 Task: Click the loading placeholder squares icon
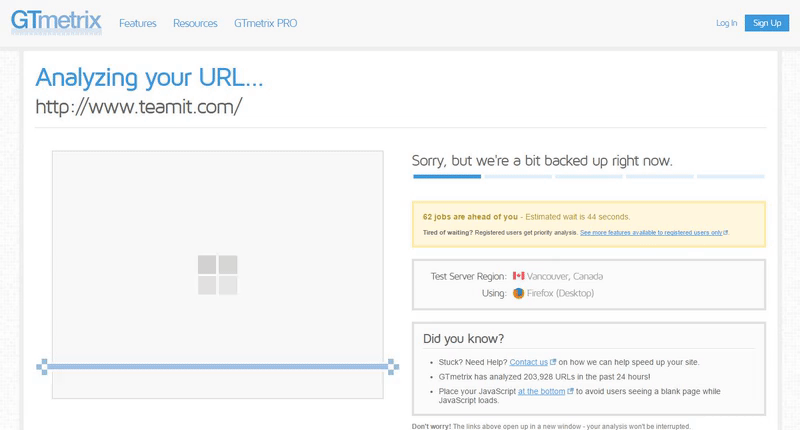point(218,275)
